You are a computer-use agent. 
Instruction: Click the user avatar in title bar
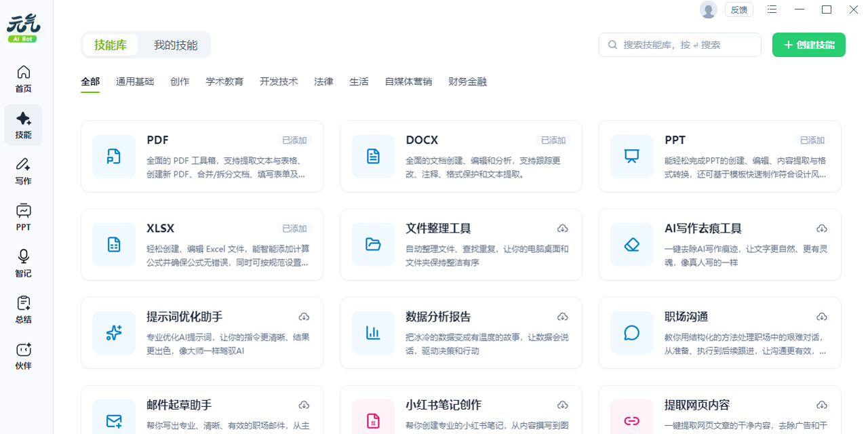click(x=708, y=9)
